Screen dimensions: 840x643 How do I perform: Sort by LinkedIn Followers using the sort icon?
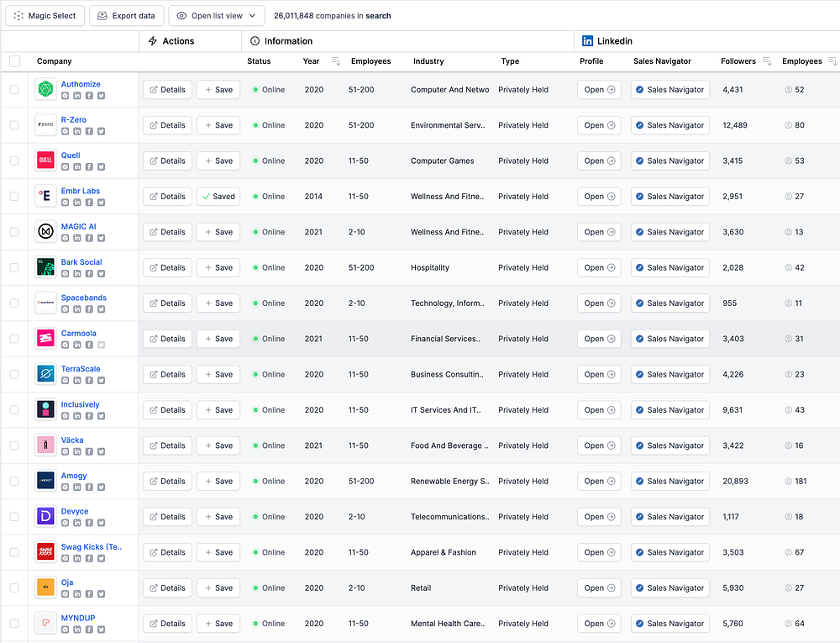[x=766, y=61]
